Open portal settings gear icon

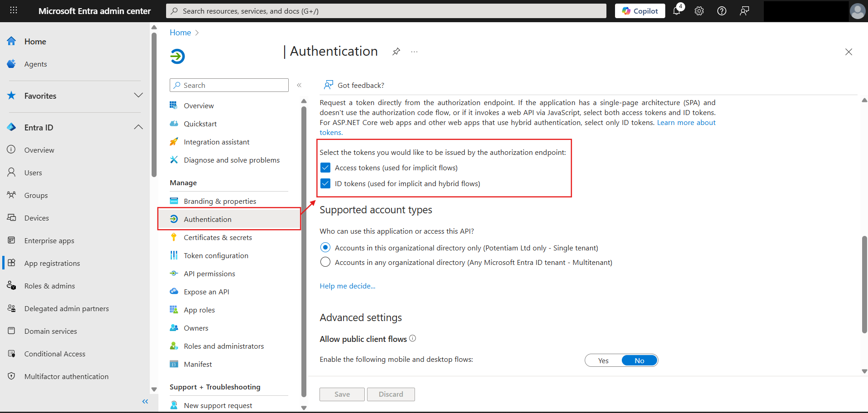pos(699,11)
